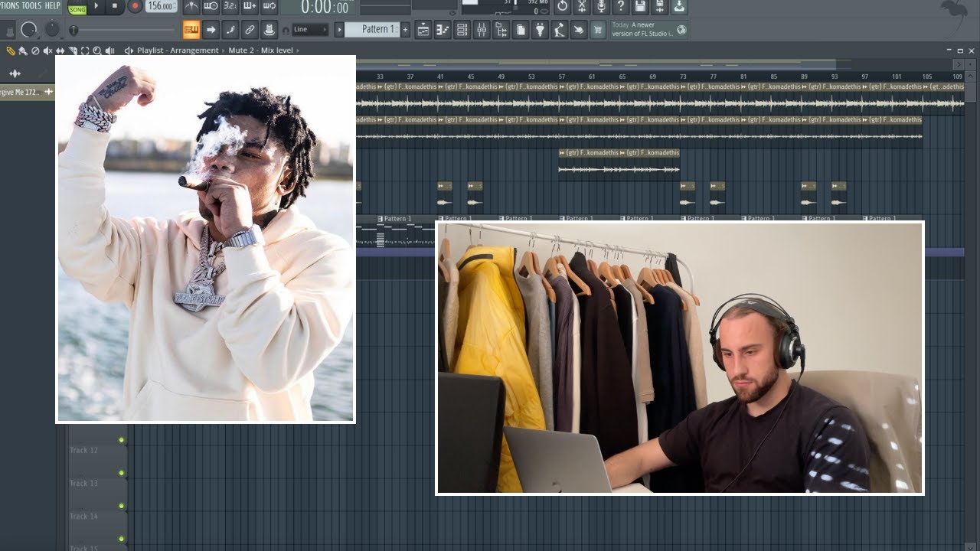
Task: Open the Playlist - Arrangement breadcrumb menu
Action: click(x=178, y=51)
